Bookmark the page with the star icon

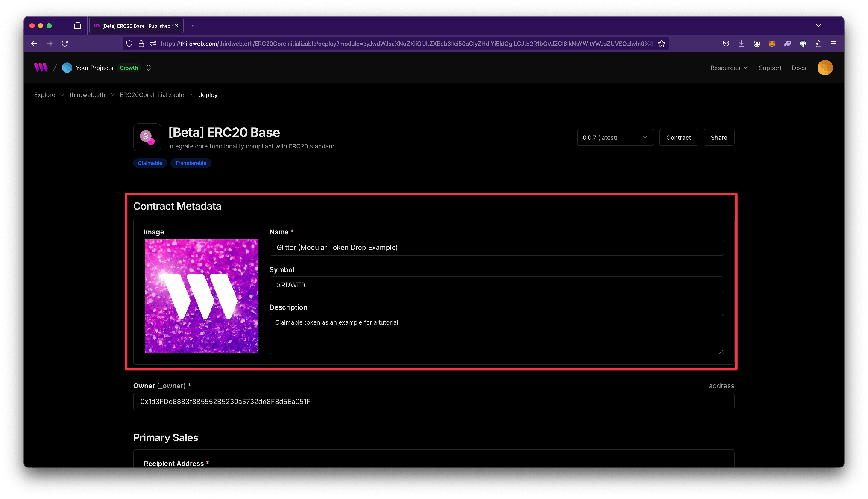(x=662, y=43)
